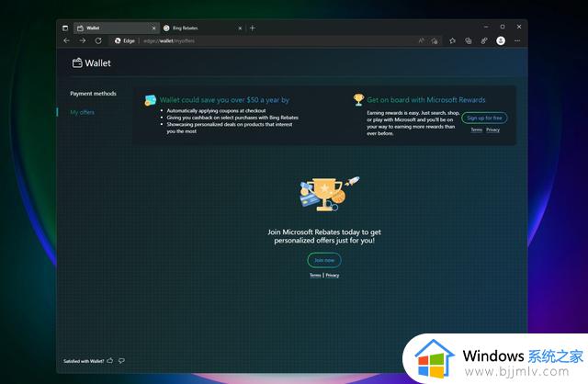
Task: Close the Bing Rebates tab
Action: pos(240,28)
